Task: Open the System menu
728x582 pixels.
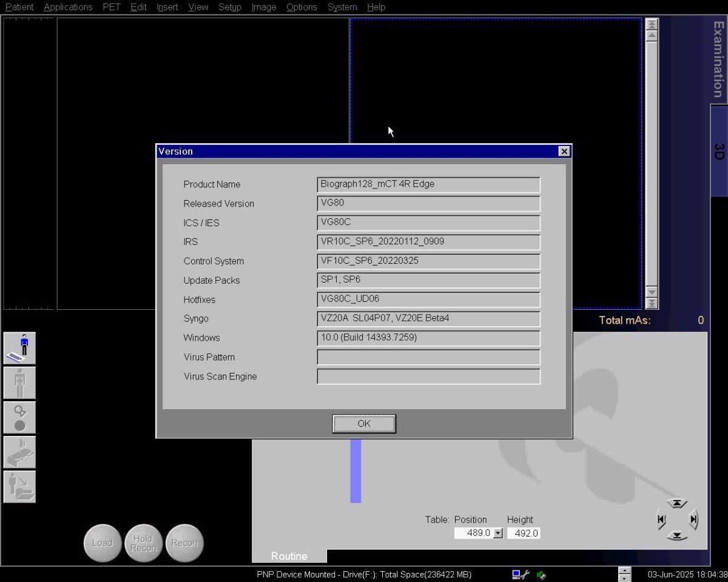Action: pos(342,7)
